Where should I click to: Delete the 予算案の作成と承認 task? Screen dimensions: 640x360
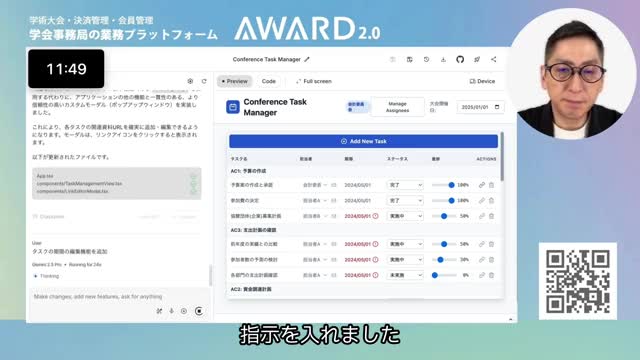[x=491, y=185]
